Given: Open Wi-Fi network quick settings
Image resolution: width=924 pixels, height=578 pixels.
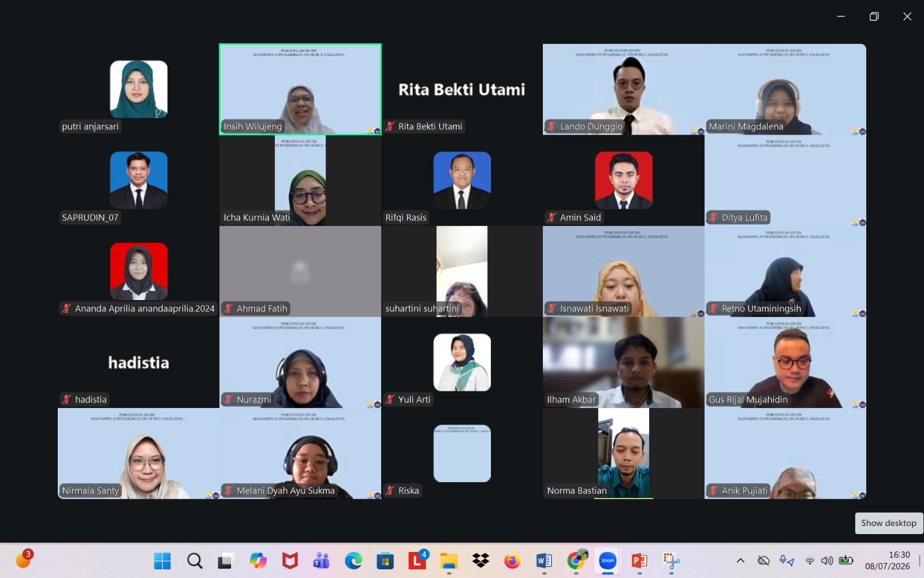Looking at the screenshot, I should [x=810, y=561].
